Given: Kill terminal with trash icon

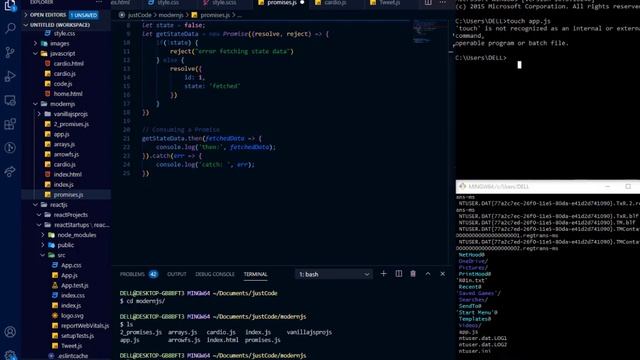Looking at the screenshot, I should point(413,274).
